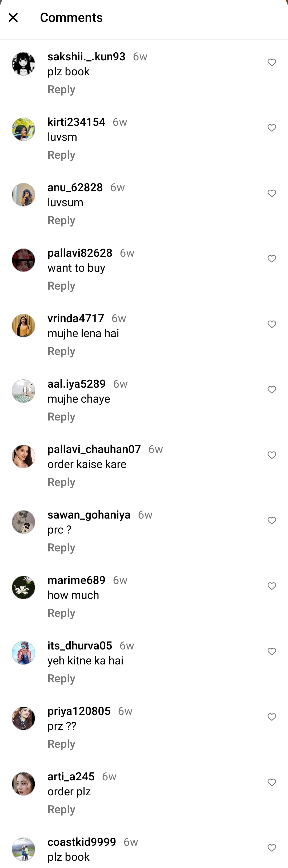The image size is (288, 868).
Task: Open vrinda4717's avatar
Action: (23, 325)
